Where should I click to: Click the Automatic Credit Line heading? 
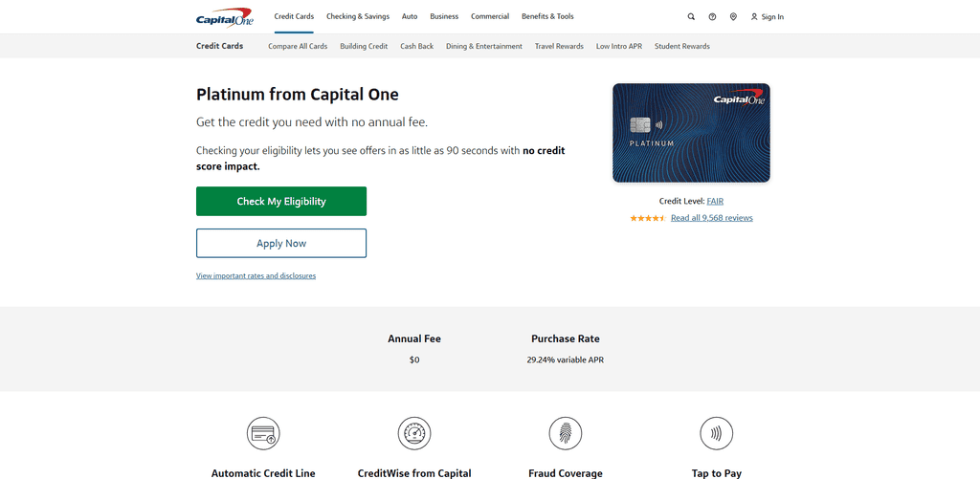tap(263, 473)
